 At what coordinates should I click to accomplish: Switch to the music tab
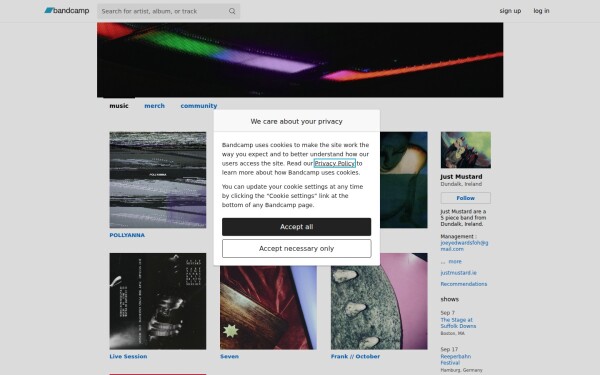click(119, 106)
